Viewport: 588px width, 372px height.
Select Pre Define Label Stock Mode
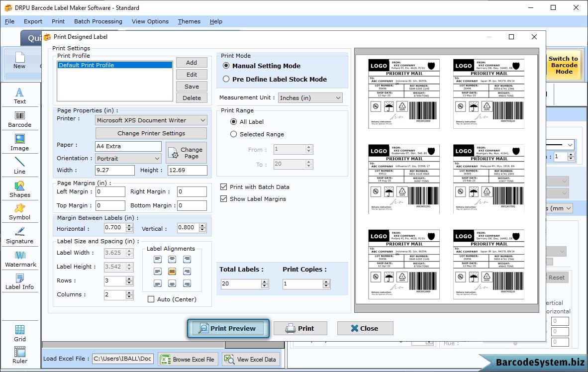[226, 79]
